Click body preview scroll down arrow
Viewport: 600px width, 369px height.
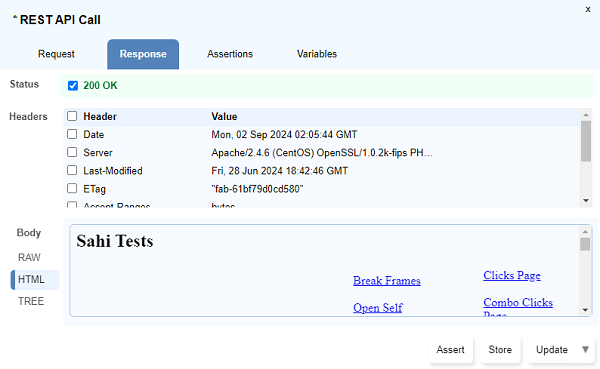(585, 310)
